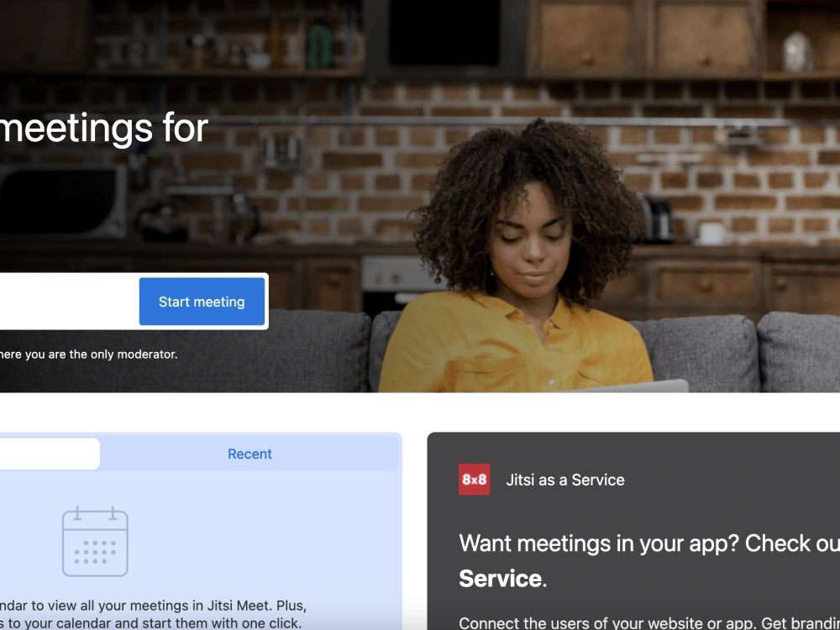Click the 'only moderator' notice text

[88, 354]
